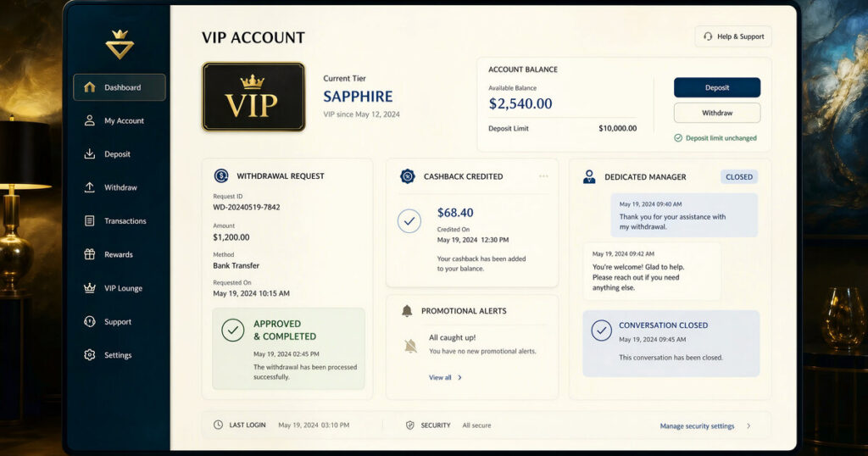868x456 pixels.
Task: Open the Transactions list icon
Action: pyautogui.click(x=90, y=221)
